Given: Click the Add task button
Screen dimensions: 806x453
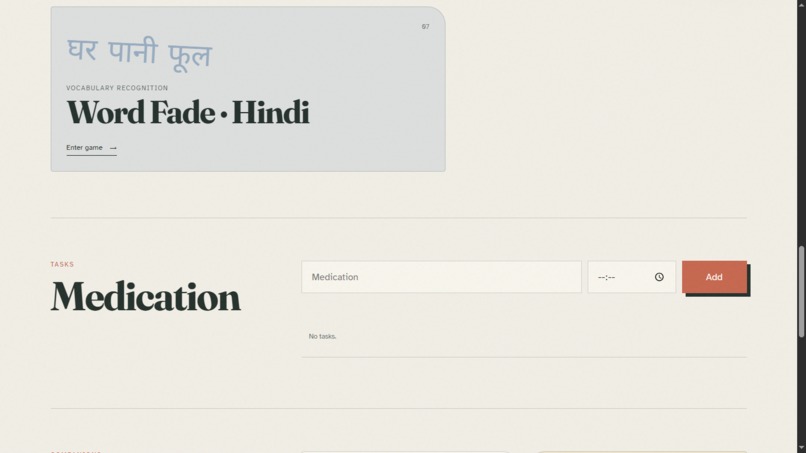Looking at the screenshot, I should pyautogui.click(x=714, y=277).
